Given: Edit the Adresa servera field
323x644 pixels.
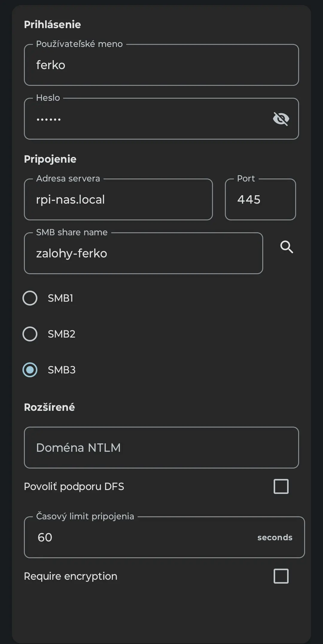Looking at the screenshot, I should (x=118, y=199).
